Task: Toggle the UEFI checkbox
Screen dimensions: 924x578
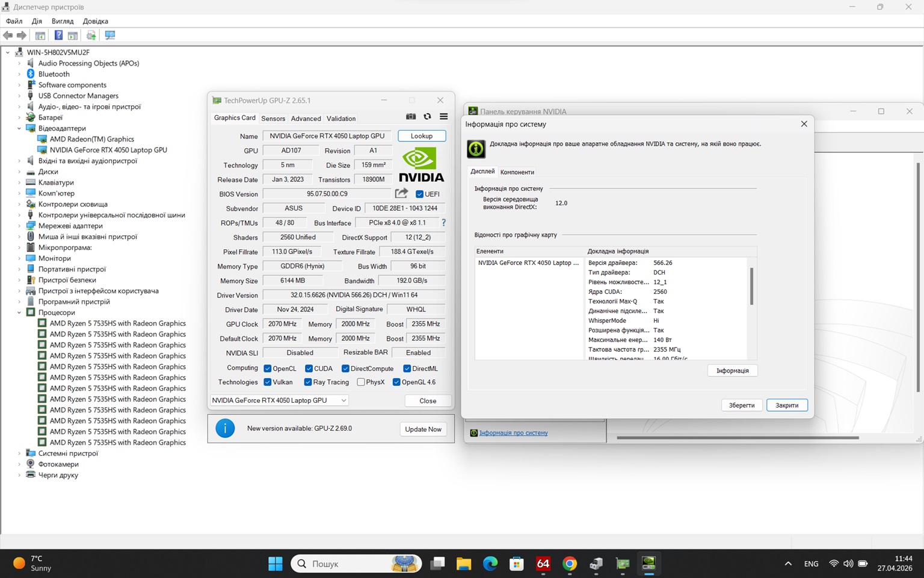Action: (x=419, y=194)
